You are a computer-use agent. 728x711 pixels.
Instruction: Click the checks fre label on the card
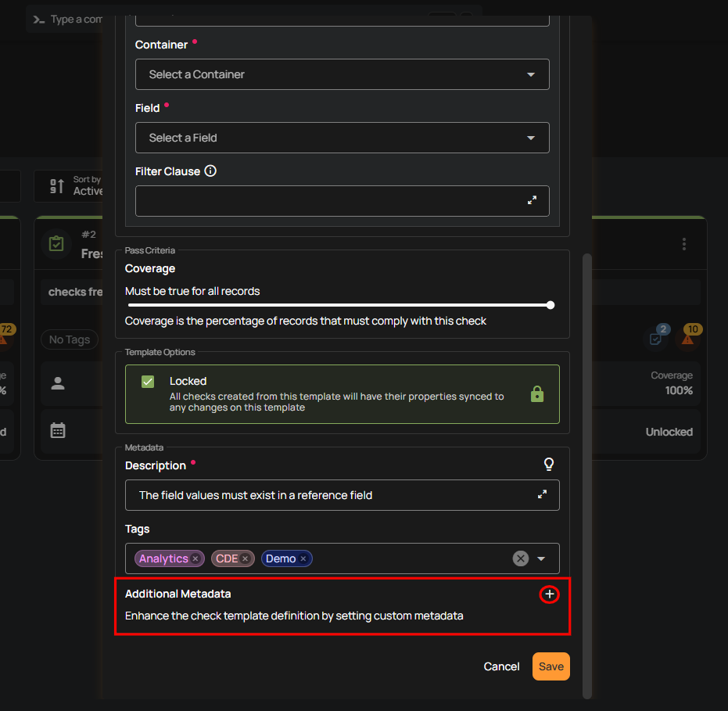click(75, 292)
